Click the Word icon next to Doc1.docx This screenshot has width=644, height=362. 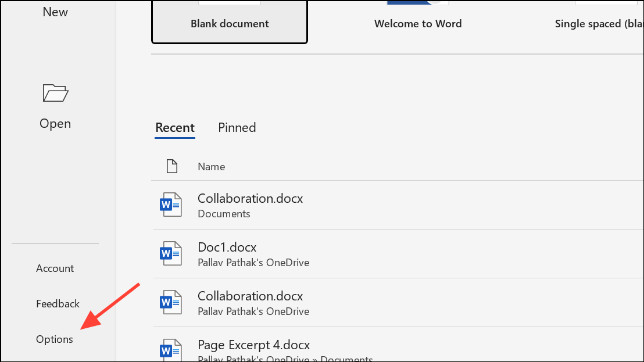[x=170, y=253]
